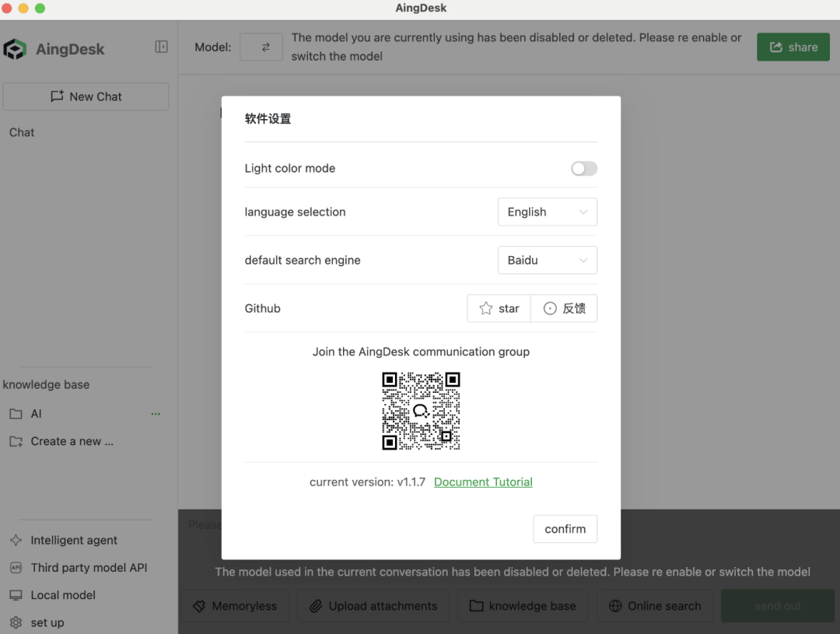Click the Model label in header
Screen dimensions: 840x634
(212, 47)
